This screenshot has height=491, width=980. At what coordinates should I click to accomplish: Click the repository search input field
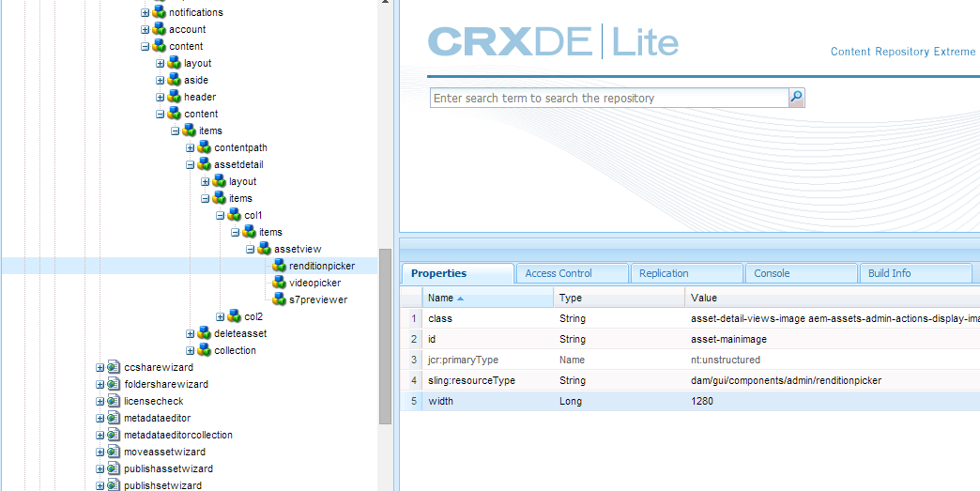point(609,98)
